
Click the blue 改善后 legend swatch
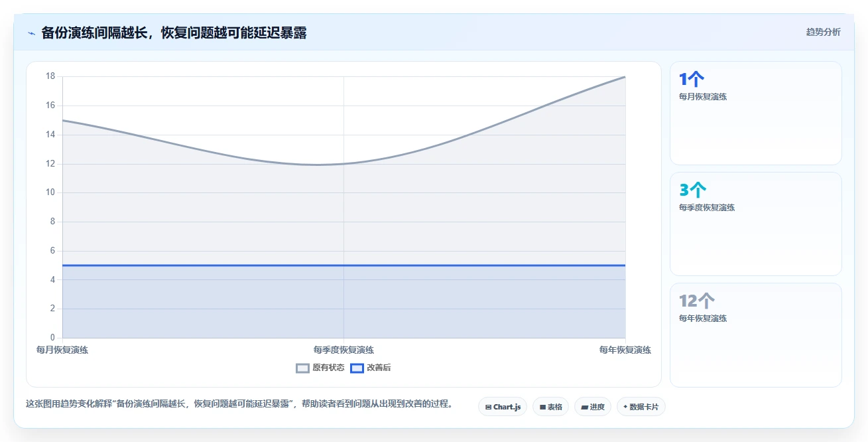click(357, 368)
